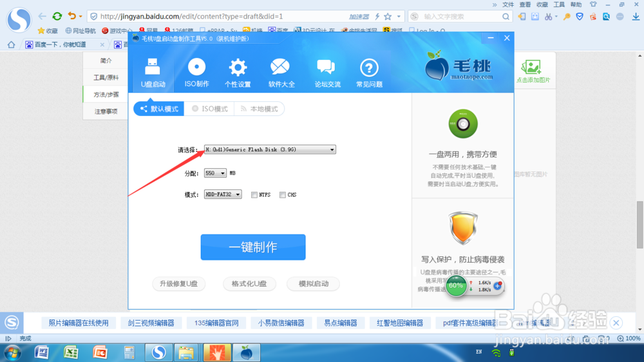
Task: Open 论坛交流 forum chat icon
Action: click(327, 73)
